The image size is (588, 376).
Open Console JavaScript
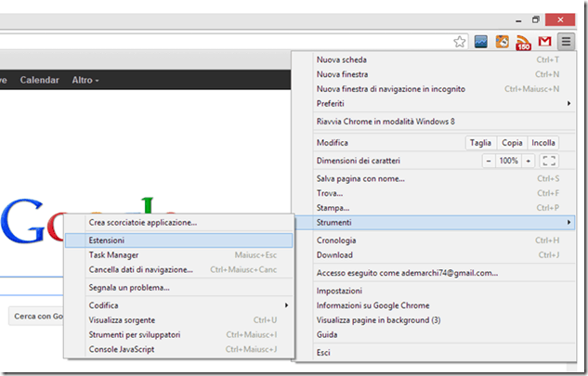[179, 349]
